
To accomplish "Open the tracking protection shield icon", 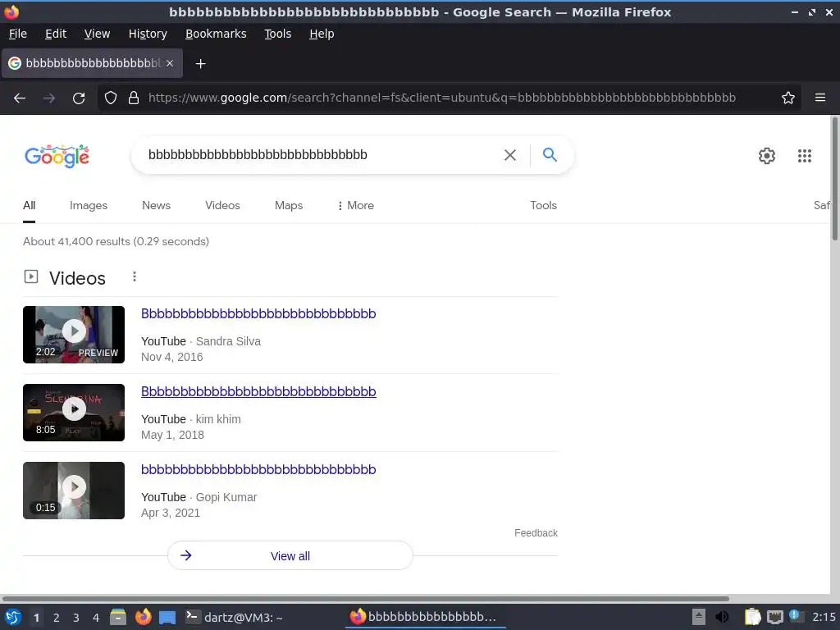I will coord(111,98).
